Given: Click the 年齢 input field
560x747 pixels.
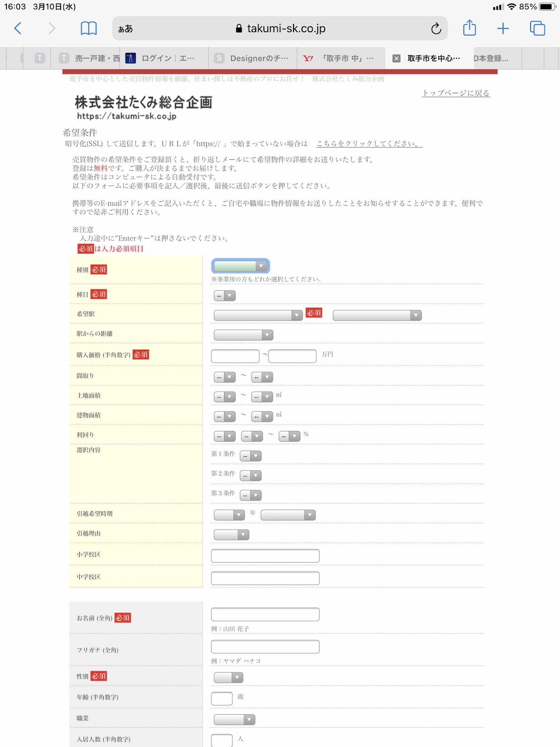Looking at the screenshot, I should [x=222, y=698].
